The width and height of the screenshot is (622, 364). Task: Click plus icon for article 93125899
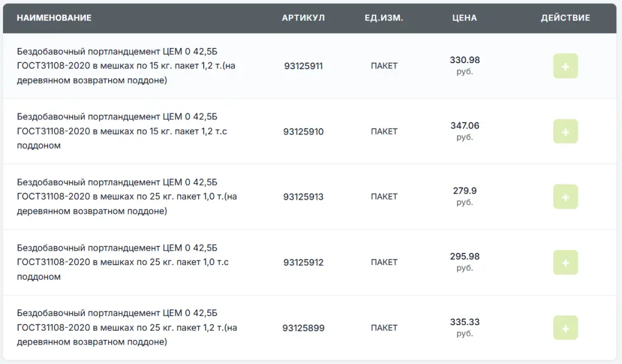click(566, 328)
